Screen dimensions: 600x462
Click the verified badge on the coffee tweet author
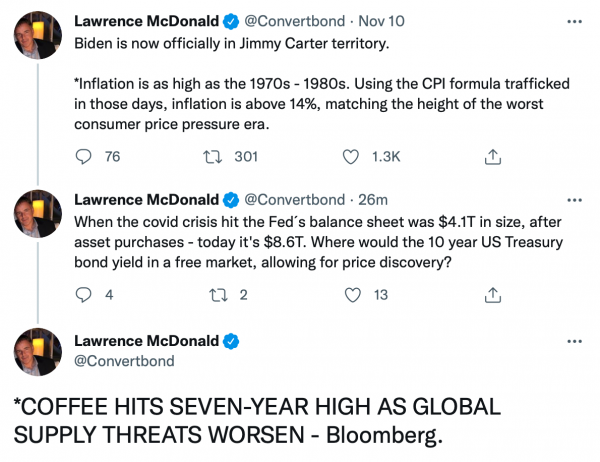[x=232, y=342]
